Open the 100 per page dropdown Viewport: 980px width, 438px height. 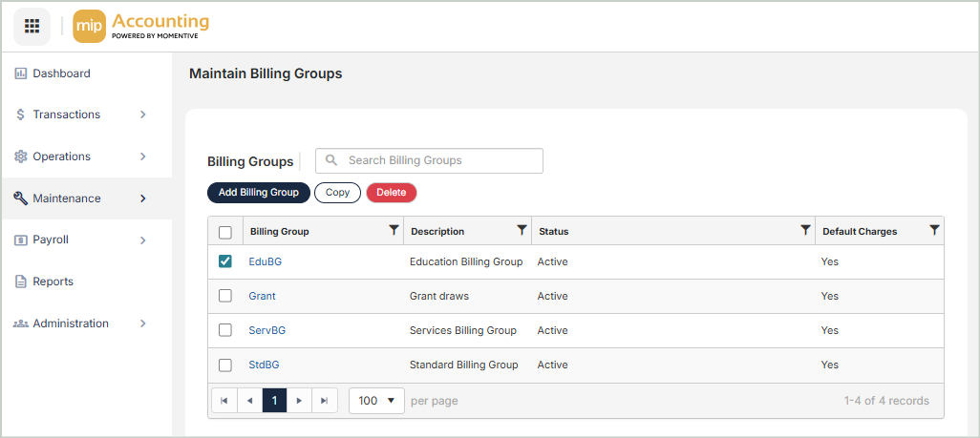click(376, 401)
